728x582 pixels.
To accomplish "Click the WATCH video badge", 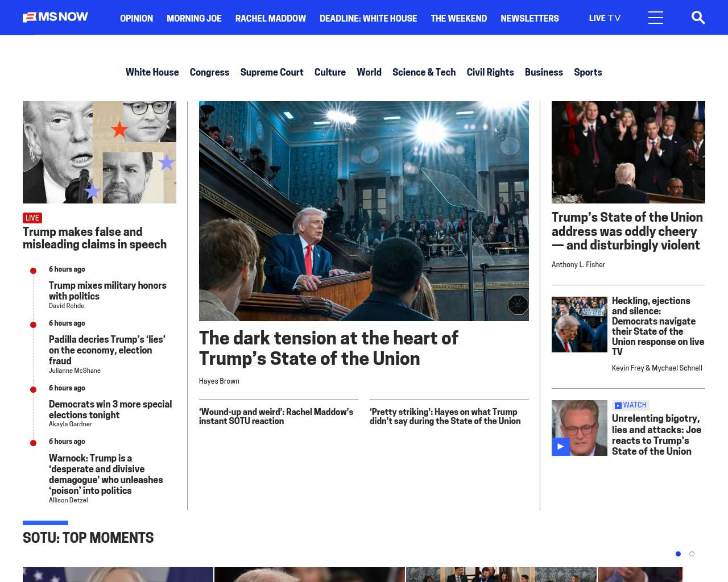I will pyautogui.click(x=631, y=405).
